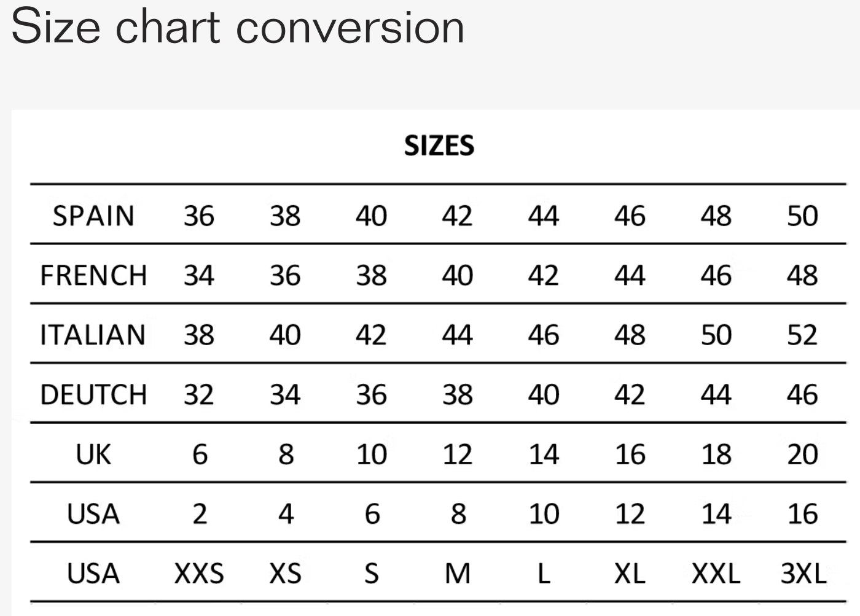This screenshot has height=616, width=860.
Task: Click UK size 6 cell
Action: point(200,454)
